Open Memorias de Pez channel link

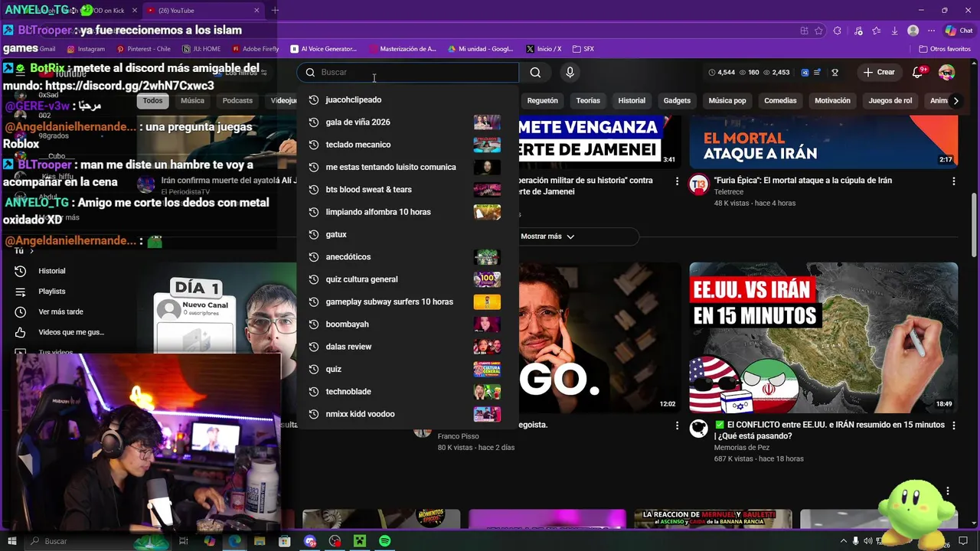(x=742, y=448)
